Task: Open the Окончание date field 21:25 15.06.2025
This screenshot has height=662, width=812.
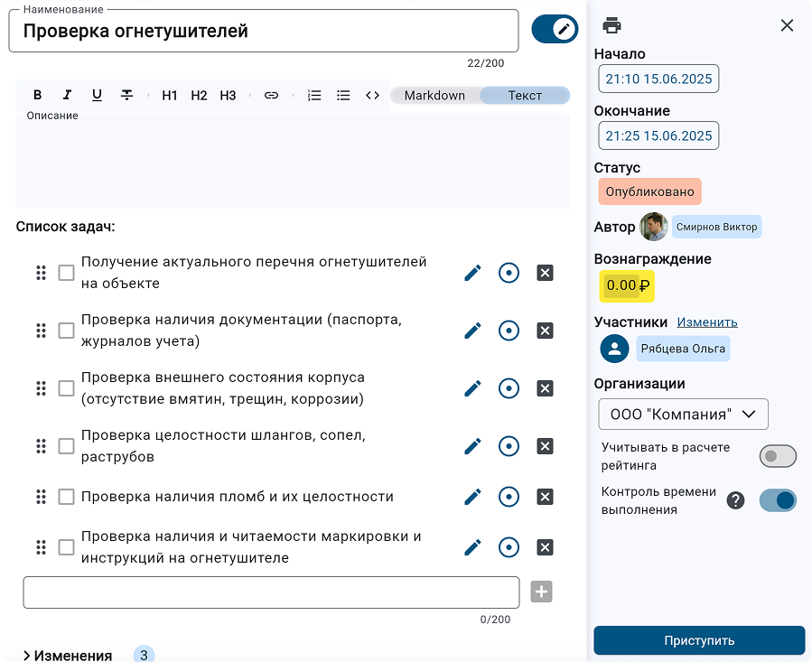Action: point(658,135)
